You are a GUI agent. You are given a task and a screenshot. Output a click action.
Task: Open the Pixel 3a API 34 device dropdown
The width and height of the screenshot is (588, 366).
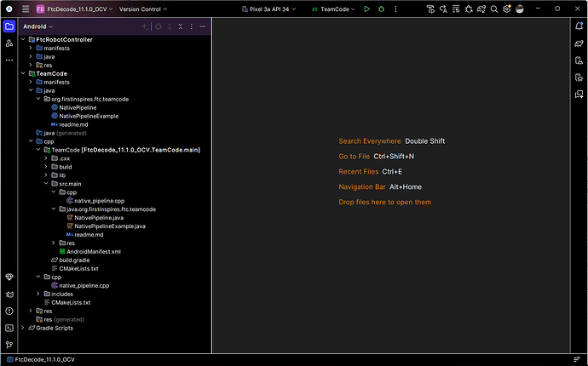click(269, 9)
